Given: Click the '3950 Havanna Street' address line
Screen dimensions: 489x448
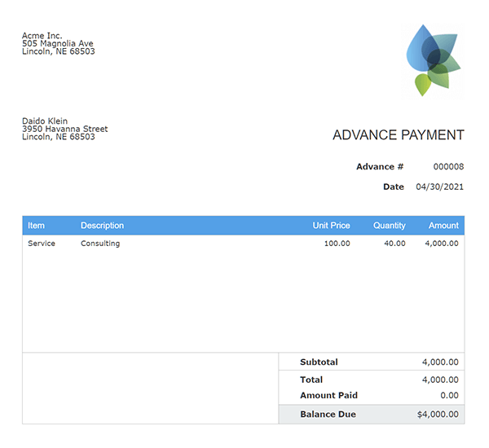Looking at the screenshot, I should pyautogui.click(x=65, y=129).
